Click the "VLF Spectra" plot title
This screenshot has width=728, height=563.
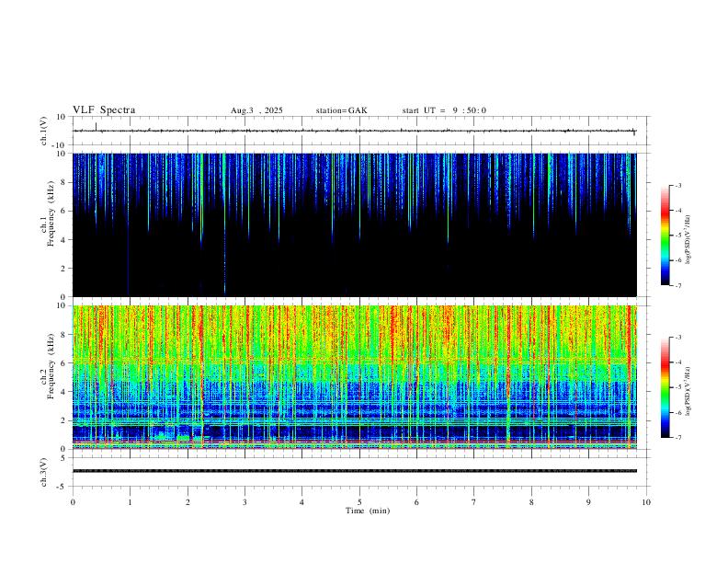click(x=104, y=110)
